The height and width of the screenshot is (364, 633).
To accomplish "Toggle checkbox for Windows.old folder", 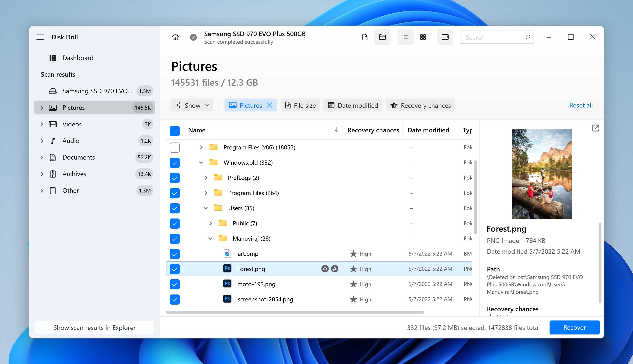I will point(175,163).
